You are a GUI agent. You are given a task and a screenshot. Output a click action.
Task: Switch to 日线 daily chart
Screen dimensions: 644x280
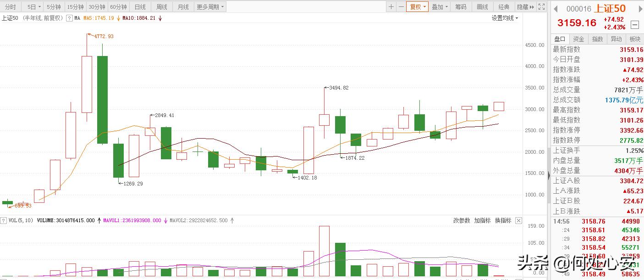pos(140,7)
